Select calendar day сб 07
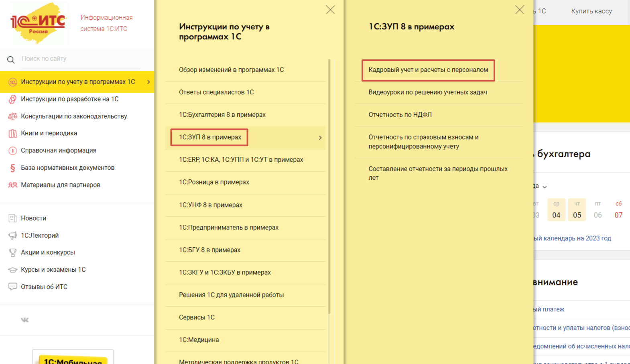630x364 pixels. [x=618, y=210]
